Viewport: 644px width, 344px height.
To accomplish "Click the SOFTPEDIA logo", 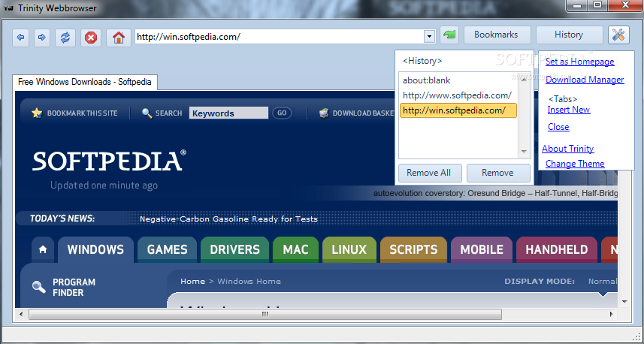I will (x=109, y=161).
